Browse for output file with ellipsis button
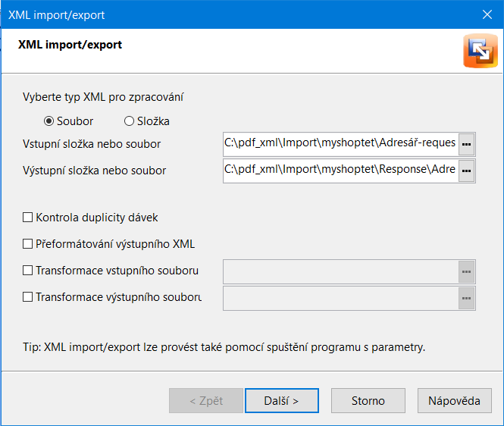The height and width of the screenshot is (426, 504). coord(466,171)
